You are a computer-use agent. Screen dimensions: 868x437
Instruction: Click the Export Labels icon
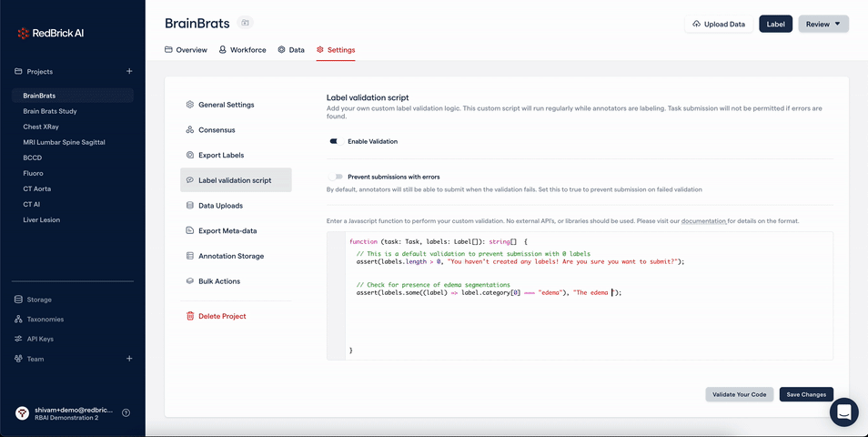click(x=190, y=155)
